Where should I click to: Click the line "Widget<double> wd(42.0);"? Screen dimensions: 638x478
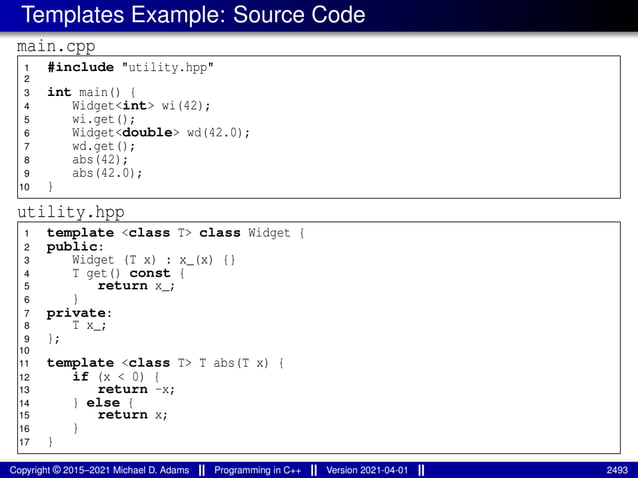coord(161,133)
